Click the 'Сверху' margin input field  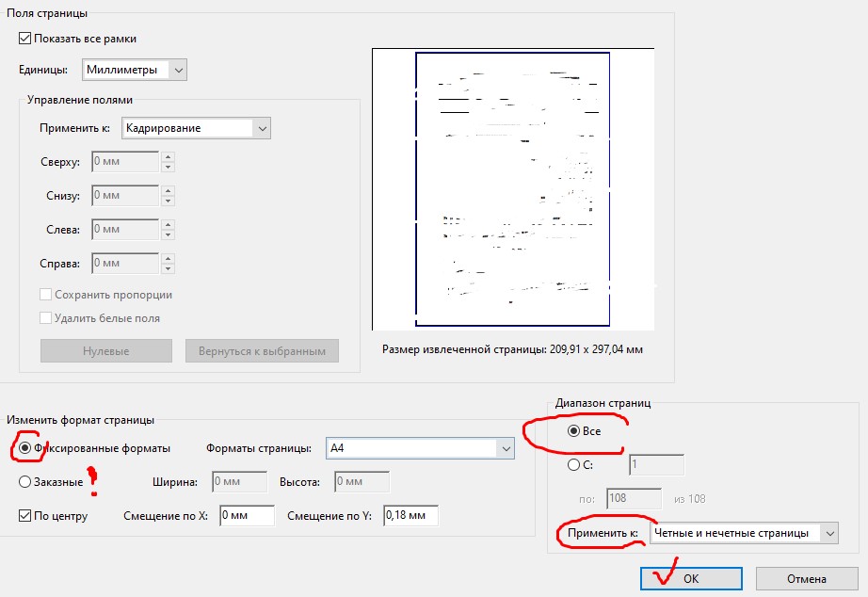(x=125, y=162)
